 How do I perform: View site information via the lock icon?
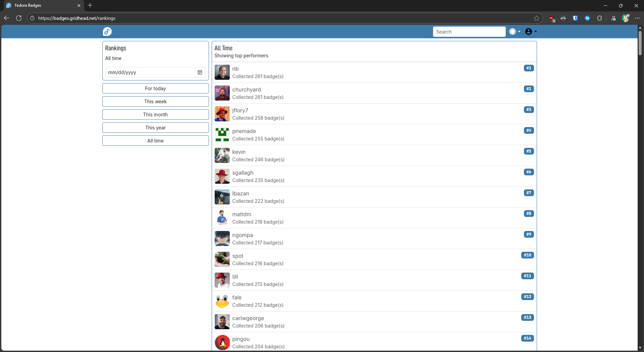click(x=32, y=18)
